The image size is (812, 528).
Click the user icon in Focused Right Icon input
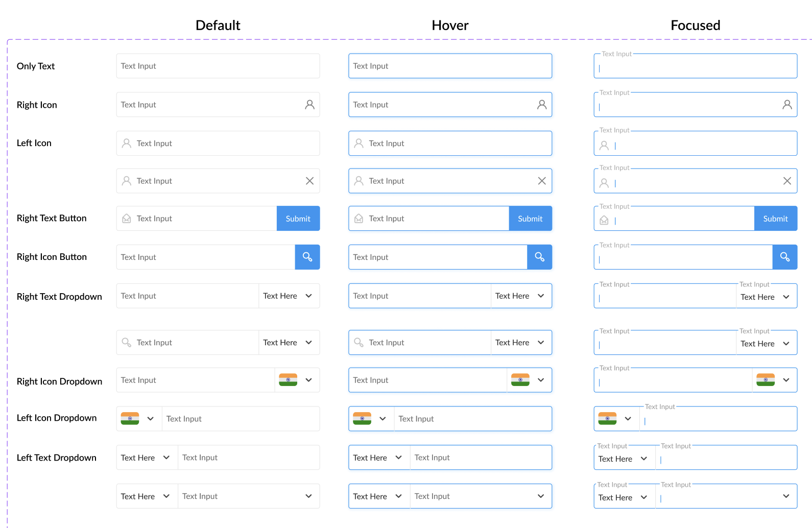pyautogui.click(x=787, y=105)
